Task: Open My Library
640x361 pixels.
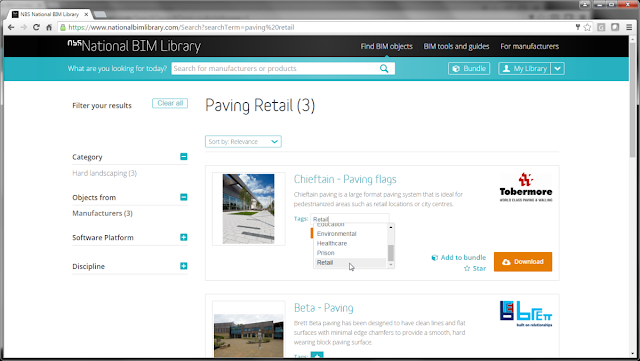Action: [x=524, y=69]
